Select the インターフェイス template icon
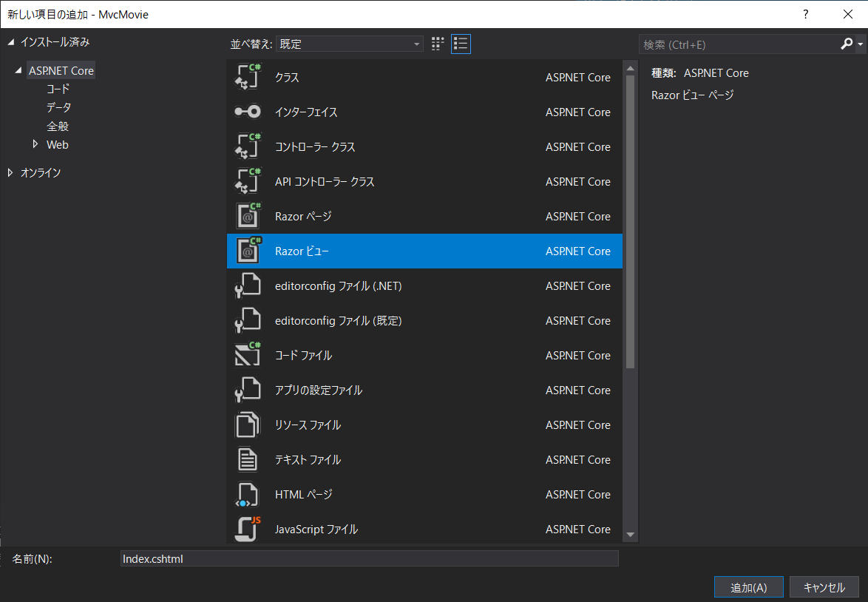Screen dimensions: 868x602 [x=248, y=112]
